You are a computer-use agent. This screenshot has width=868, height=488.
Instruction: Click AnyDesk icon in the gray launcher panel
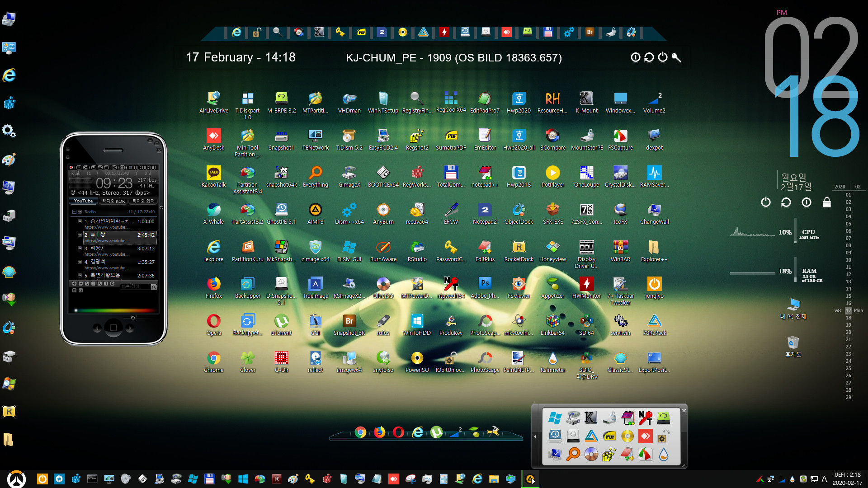pos(645,436)
